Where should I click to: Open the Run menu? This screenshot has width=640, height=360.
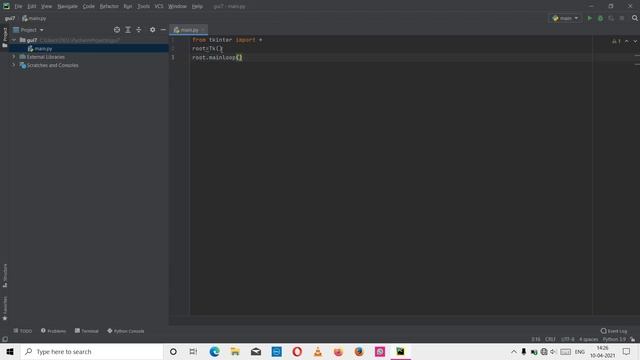[128, 7]
